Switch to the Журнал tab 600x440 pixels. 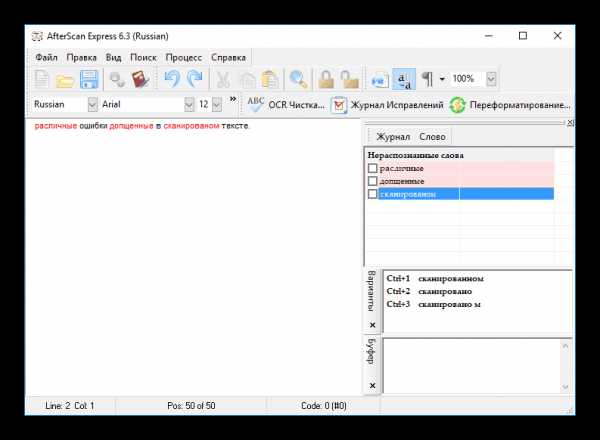click(393, 137)
